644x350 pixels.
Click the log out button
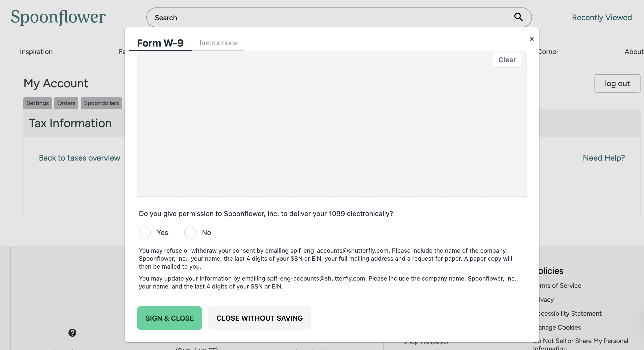click(x=617, y=83)
